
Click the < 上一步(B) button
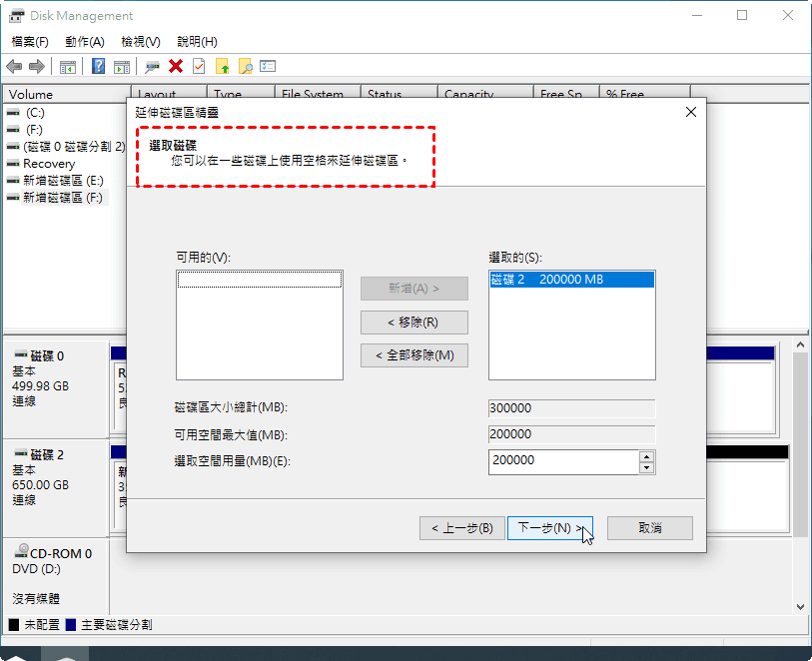[x=460, y=528]
